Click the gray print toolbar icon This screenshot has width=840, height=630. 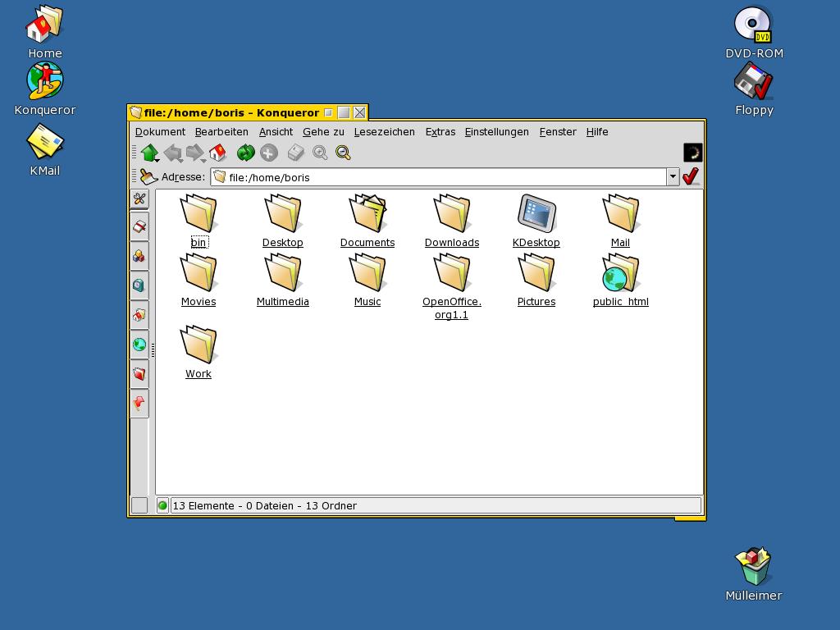(x=295, y=153)
